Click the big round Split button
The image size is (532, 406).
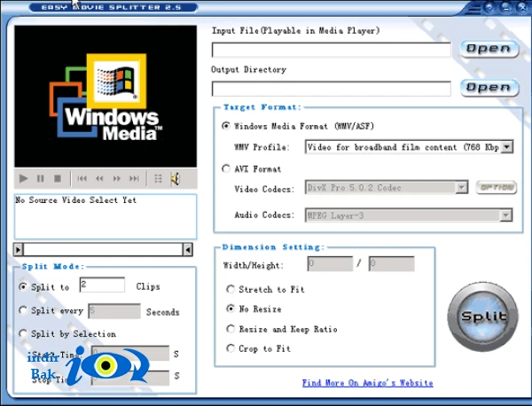pyautogui.click(x=483, y=316)
